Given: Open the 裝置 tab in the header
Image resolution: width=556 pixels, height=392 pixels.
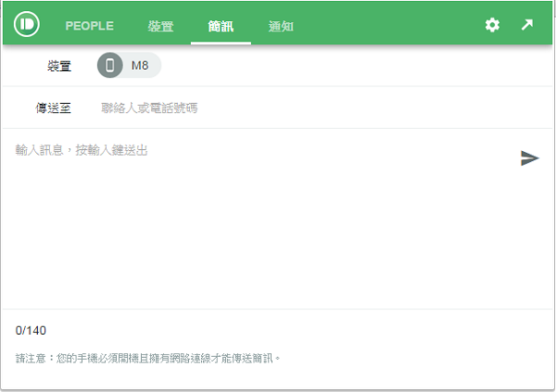Looking at the screenshot, I should [160, 26].
